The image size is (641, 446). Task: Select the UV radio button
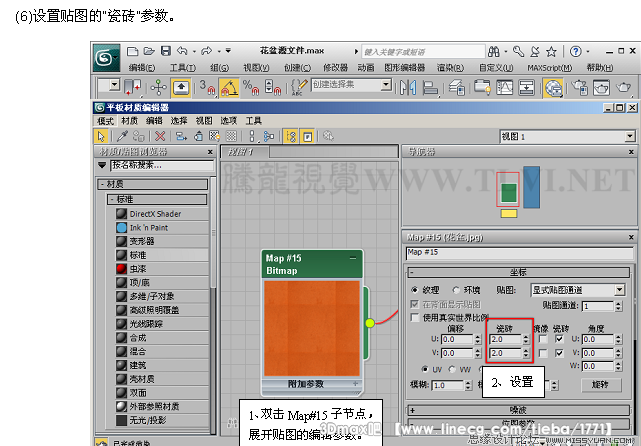425,369
